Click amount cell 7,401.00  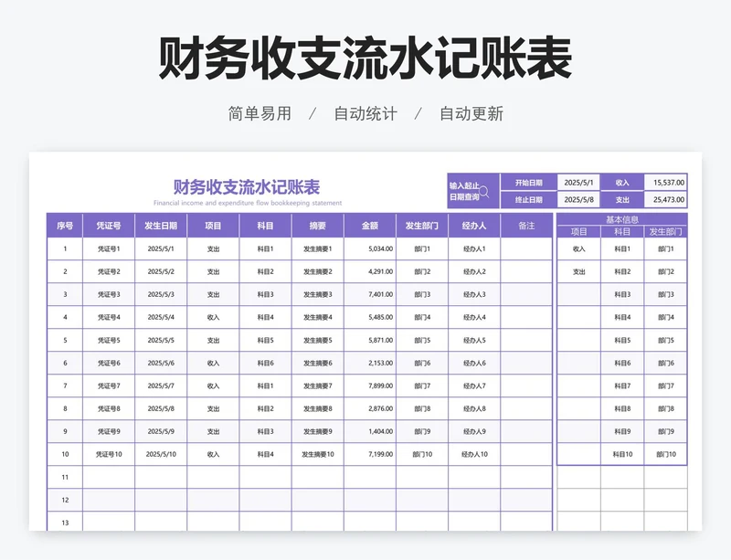(x=370, y=294)
